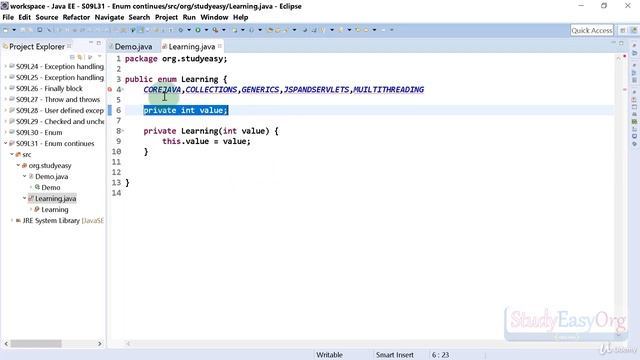Click JSPANDSERVLETS enum constant in code
This screenshot has height=360, width=640.
(x=316, y=89)
